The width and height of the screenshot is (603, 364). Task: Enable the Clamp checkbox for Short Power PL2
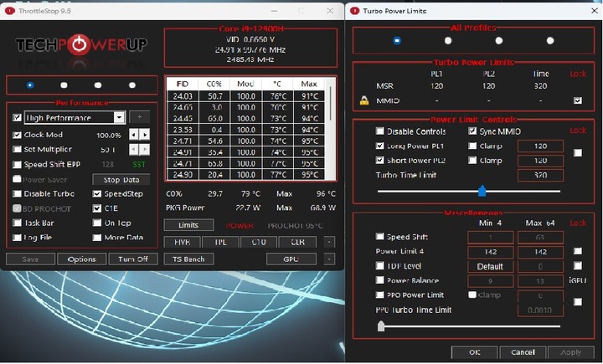click(472, 161)
